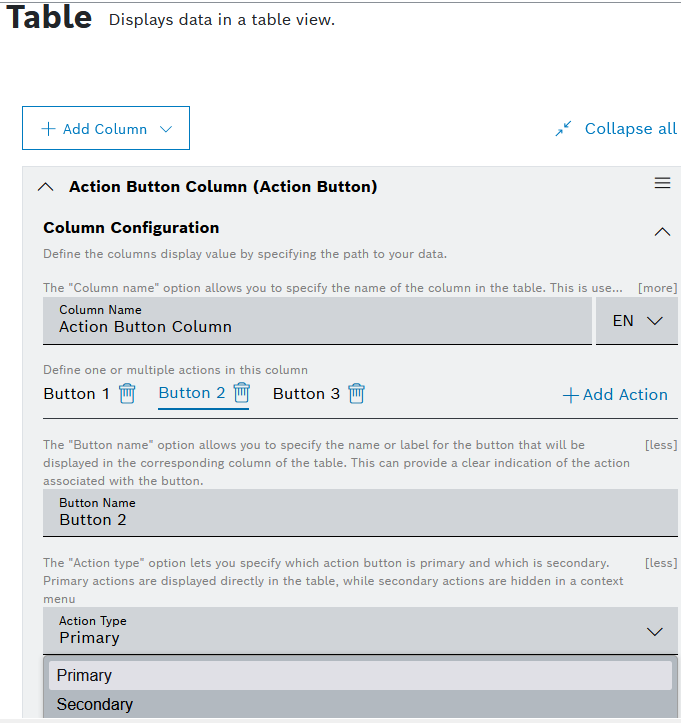The width and height of the screenshot is (681, 723).
Task: Collapse the Column Configuration section
Action: click(661, 231)
